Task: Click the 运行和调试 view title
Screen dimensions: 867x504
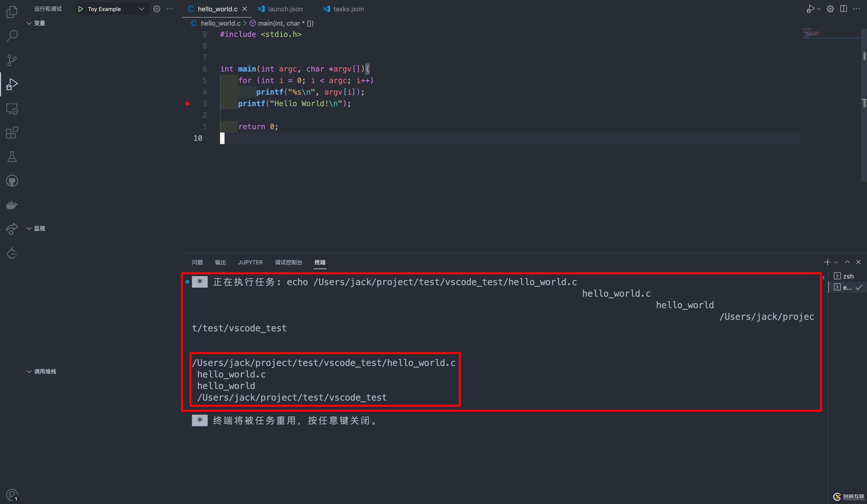Action: tap(48, 9)
